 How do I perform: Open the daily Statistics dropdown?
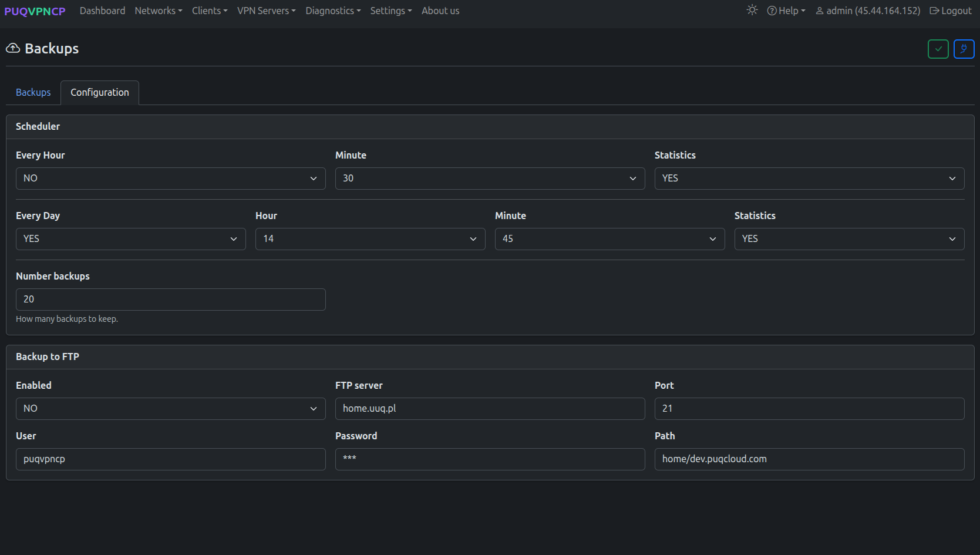[850, 239]
